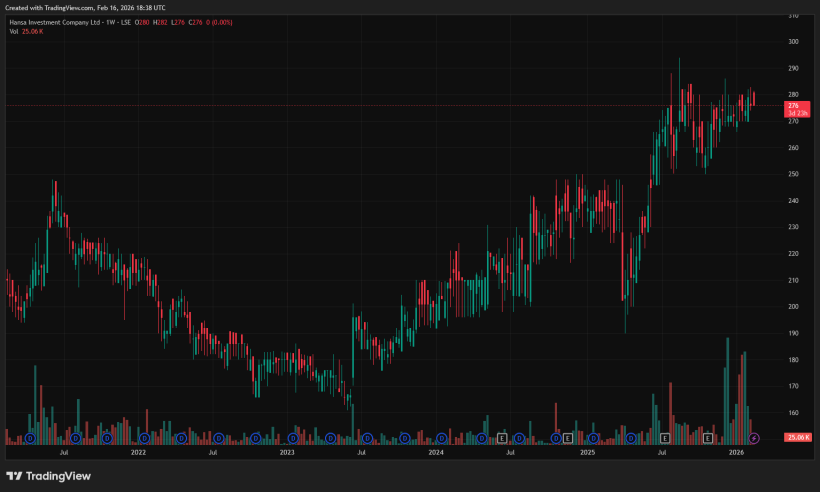The image size is (820, 492).
Task: Click the dividend marker beside the 2024 label
Action: pyautogui.click(x=442, y=438)
